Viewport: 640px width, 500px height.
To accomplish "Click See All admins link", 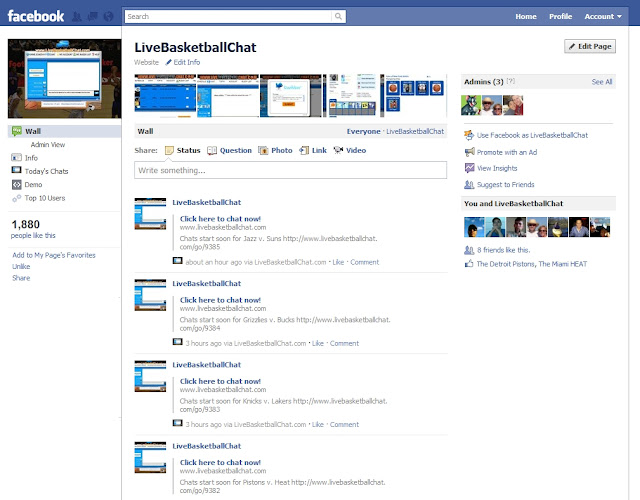I will 602,82.
